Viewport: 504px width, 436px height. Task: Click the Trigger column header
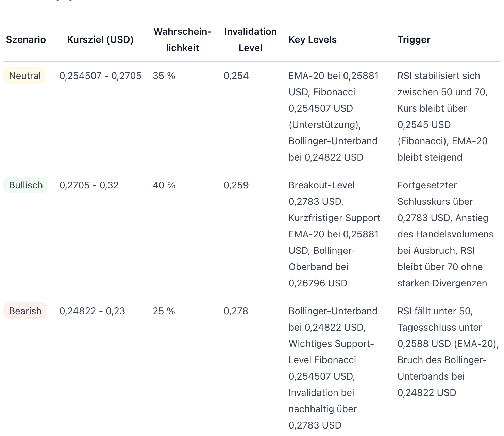[414, 40]
